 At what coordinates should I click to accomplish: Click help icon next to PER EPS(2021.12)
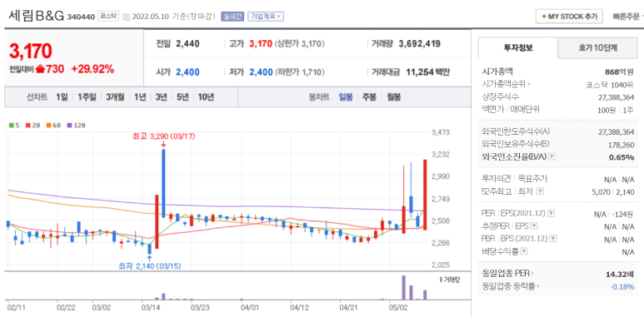pos(552,214)
